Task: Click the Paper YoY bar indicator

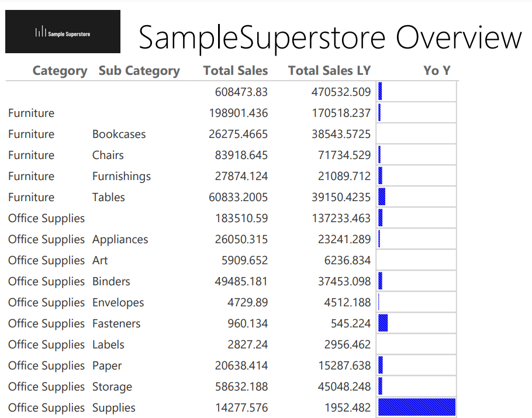Action: (x=381, y=365)
